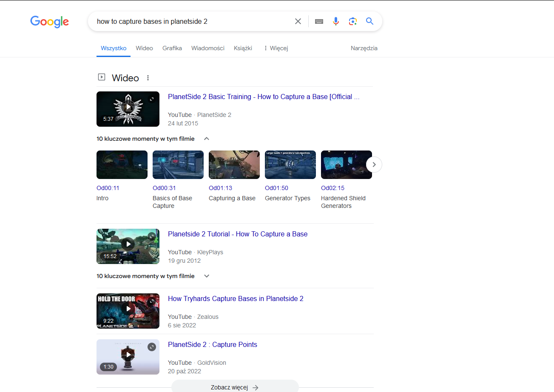This screenshot has width=554, height=392.
Task: Click the date 6 sie 2022
Action: (x=182, y=325)
